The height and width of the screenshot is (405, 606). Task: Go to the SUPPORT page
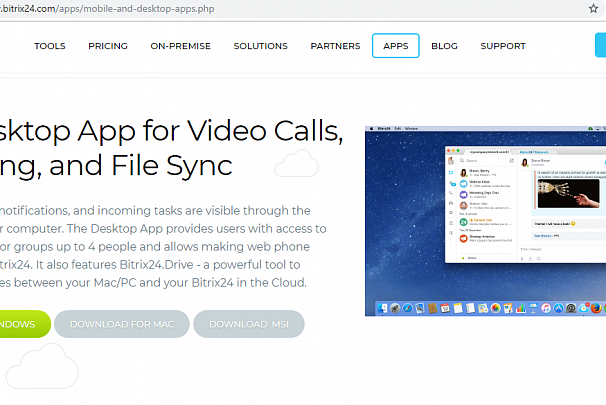(503, 46)
